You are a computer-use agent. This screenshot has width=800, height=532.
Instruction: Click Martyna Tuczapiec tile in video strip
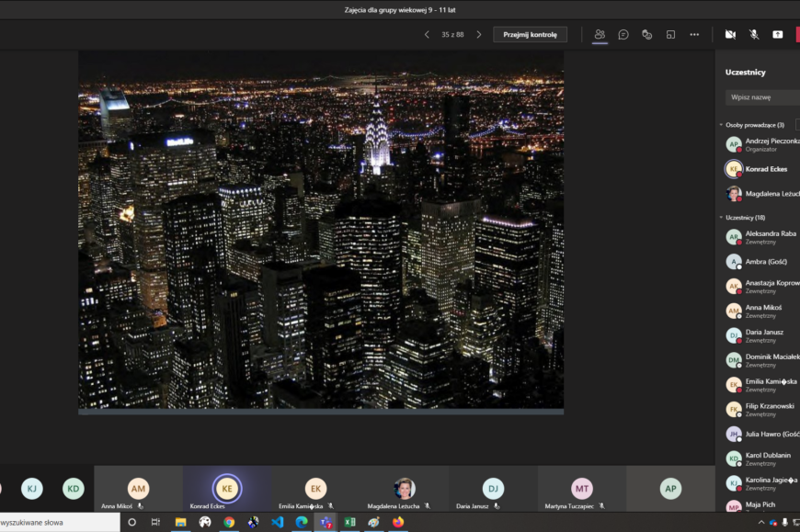(582, 489)
